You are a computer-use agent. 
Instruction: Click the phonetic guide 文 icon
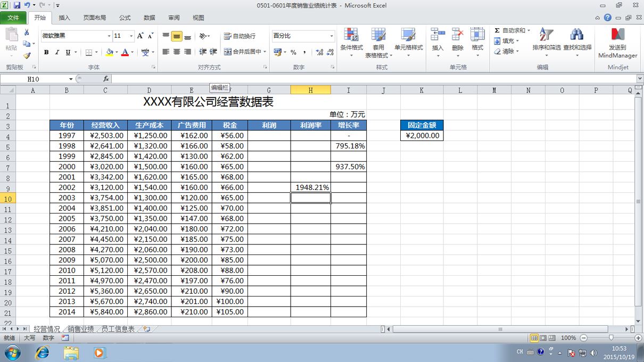click(145, 52)
